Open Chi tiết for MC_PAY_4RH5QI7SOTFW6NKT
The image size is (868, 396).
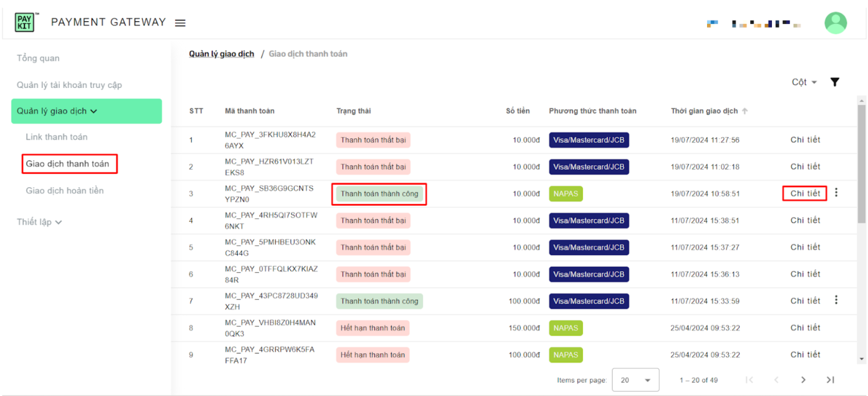click(805, 220)
